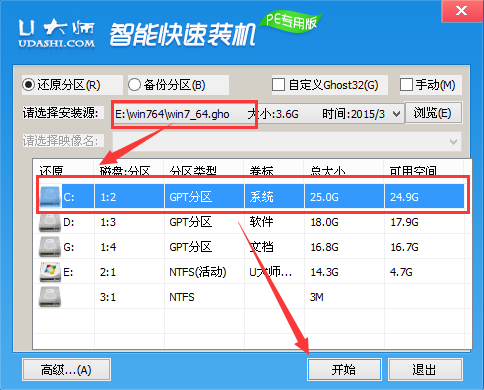This screenshot has height=390, width=484.
Task: Click disk icon of partition 3:1
Action: tap(50, 297)
